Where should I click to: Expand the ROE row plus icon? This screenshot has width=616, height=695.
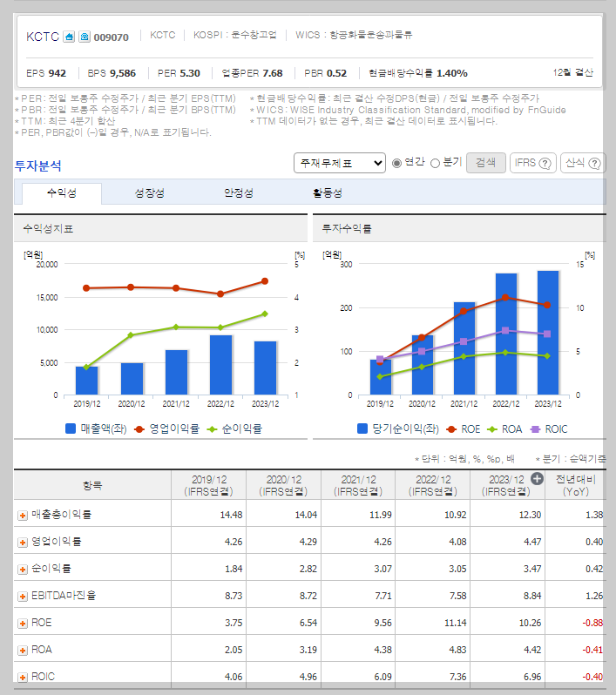(22, 624)
